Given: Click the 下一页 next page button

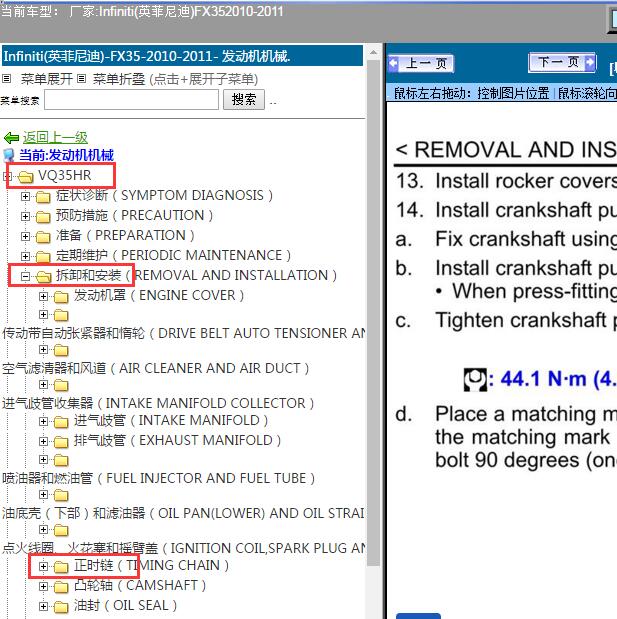Looking at the screenshot, I should click(562, 62).
